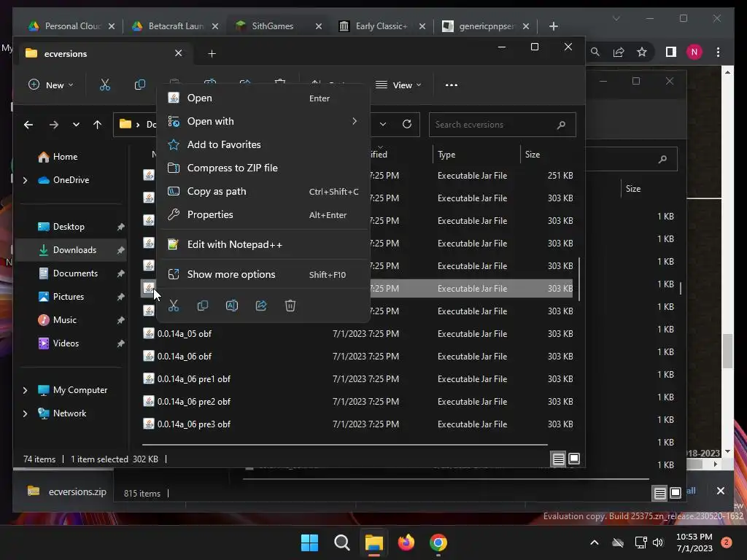
Task: Select Copy as path
Action: coord(264,192)
